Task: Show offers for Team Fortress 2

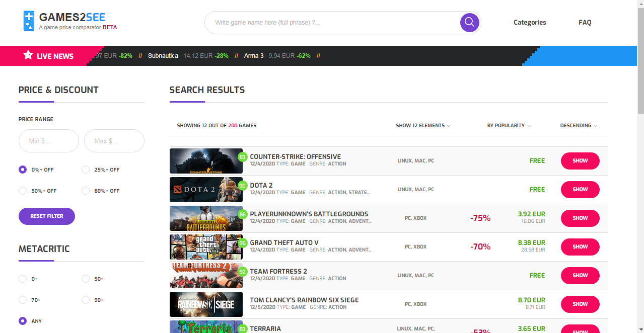Action: [580, 276]
